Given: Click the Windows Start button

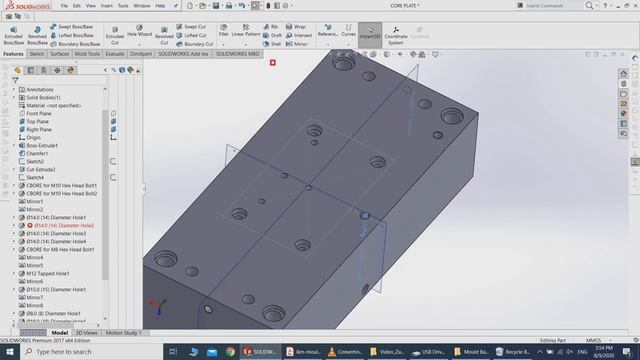Looking at the screenshot, I should tap(9, 351).
